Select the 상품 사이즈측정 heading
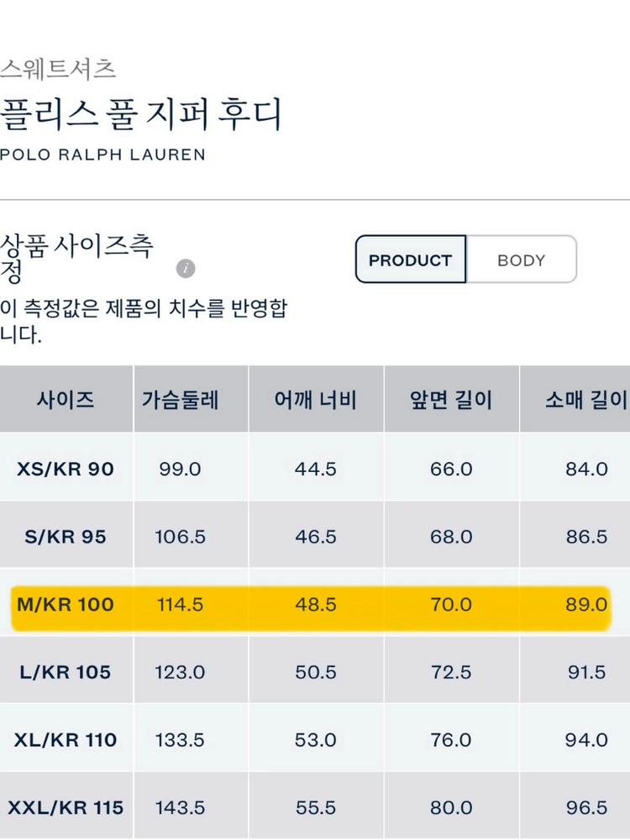 [x=76, y=259]
